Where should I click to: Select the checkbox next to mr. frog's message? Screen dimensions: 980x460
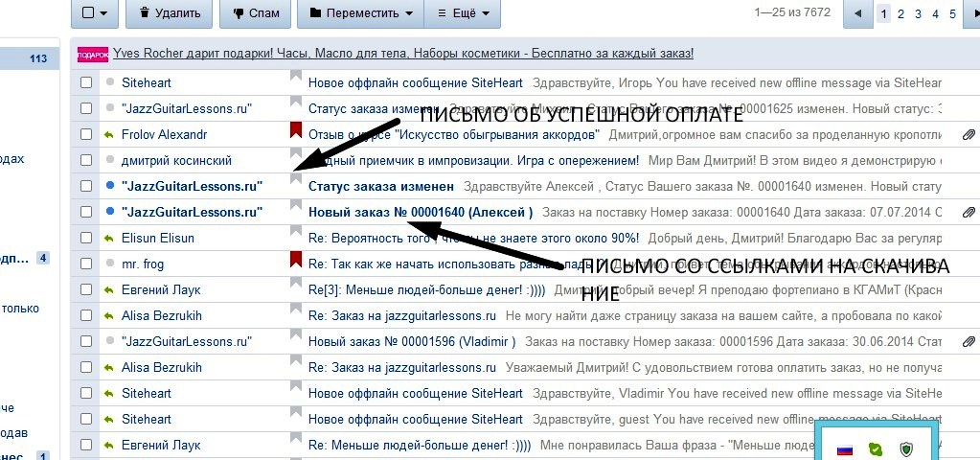pos(86,264)
